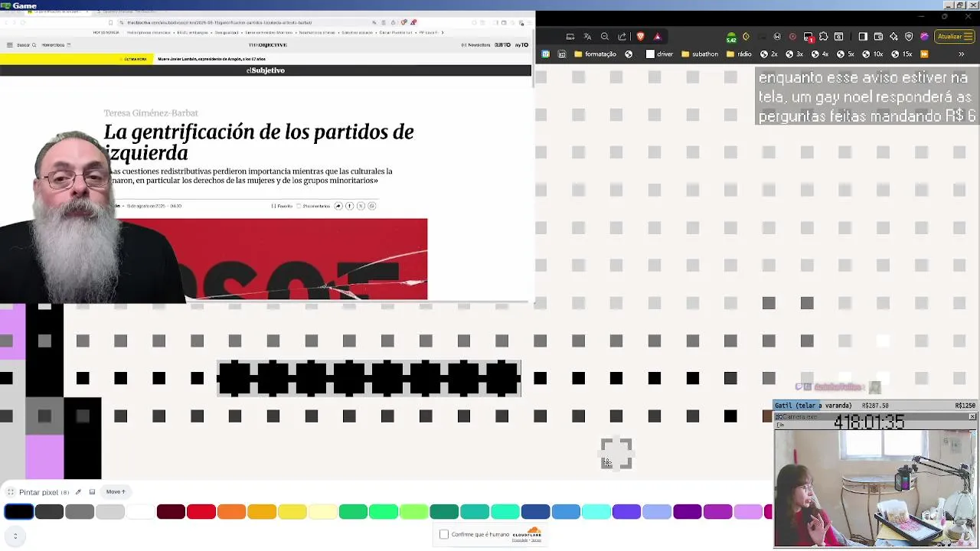980x551 pixels.
Task: Click the 5x bookmark
Action: pyautogui.click(x=846, y=54)
